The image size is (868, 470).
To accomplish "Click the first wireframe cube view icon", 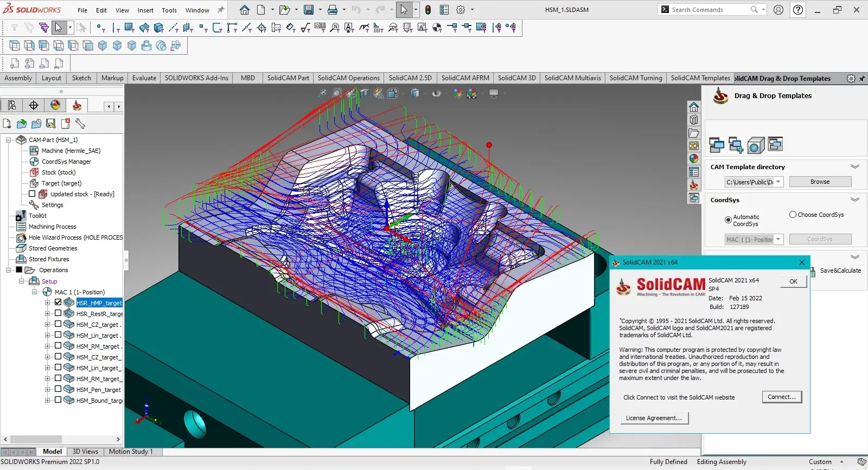I will click(x=15, y=46).
